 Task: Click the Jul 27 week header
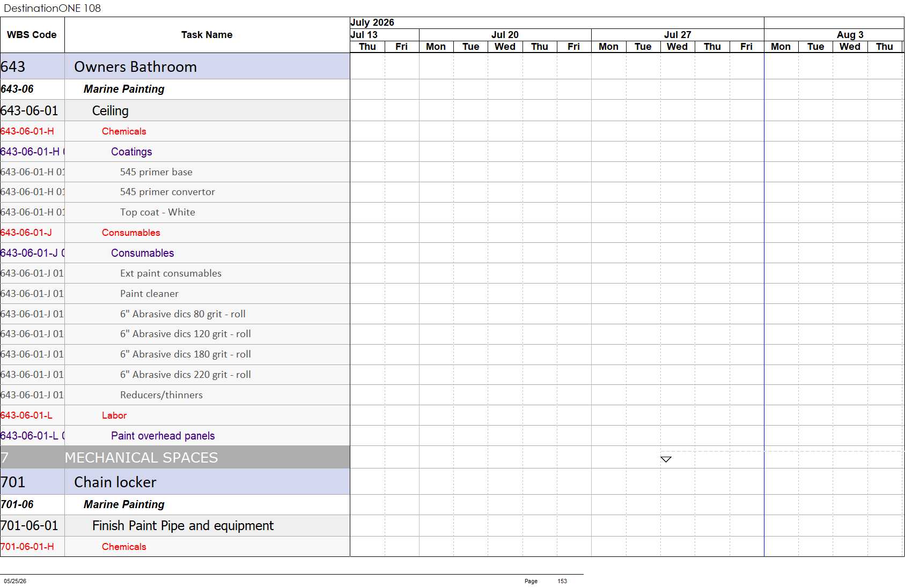(x=678, y=35)
